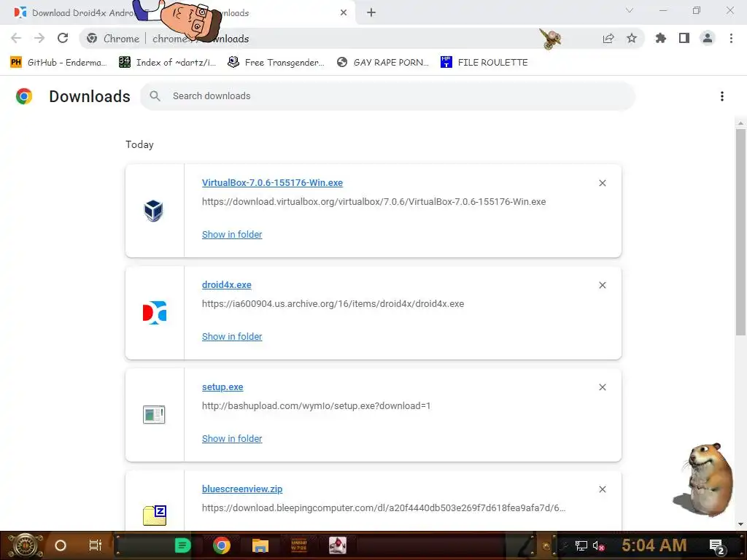Screen dimensions: 747x560
Task: Click the Chrome logo beside Downloads heading
Action: pos(24,96)
